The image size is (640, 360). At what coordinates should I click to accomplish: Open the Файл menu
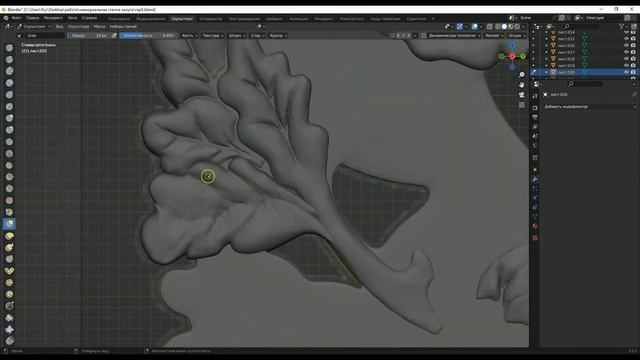click(17, 18)
